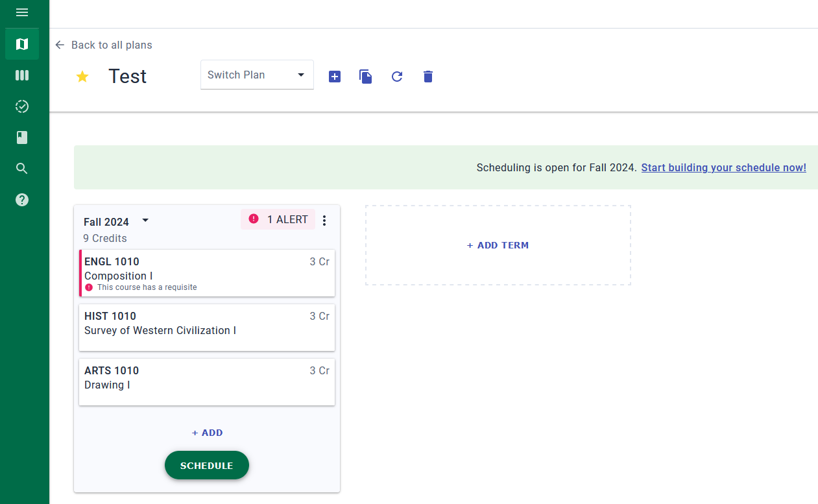
Task: Open the hamburger menu in the sidebar
Action: pos(22,12)
